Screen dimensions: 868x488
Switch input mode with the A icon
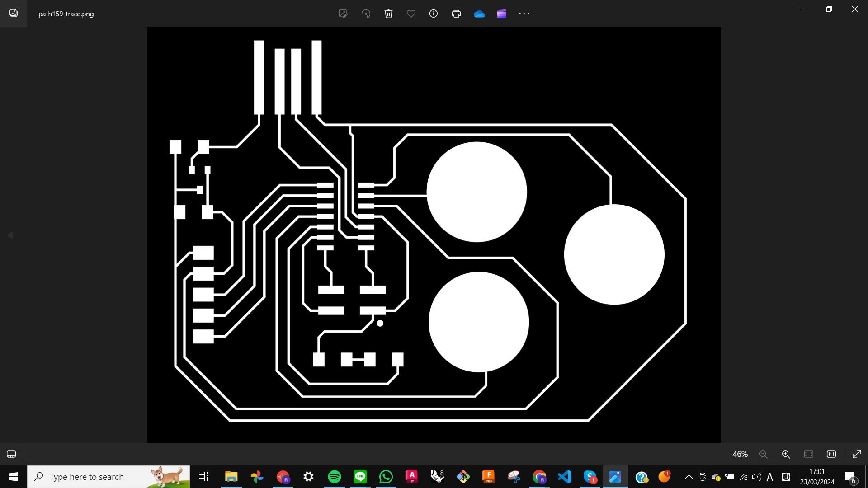[770, 477]
